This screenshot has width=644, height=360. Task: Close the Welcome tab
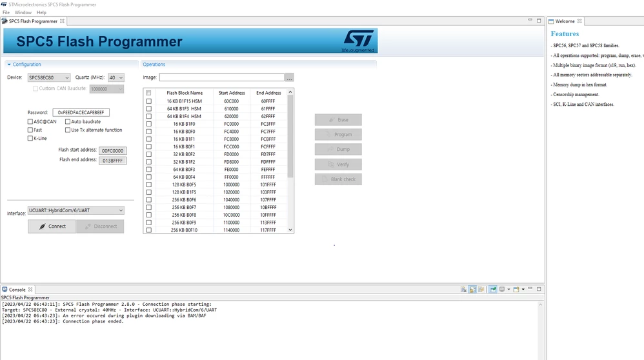point(579,21)
